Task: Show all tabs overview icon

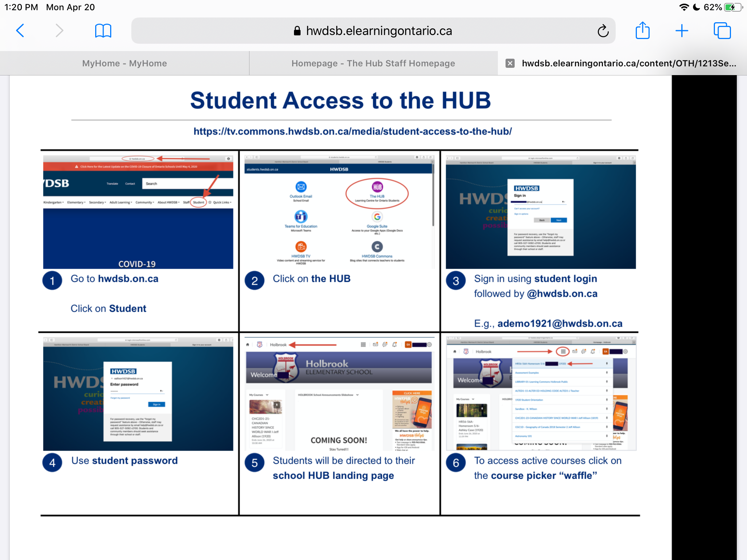Action: click(x=722, y=31)
